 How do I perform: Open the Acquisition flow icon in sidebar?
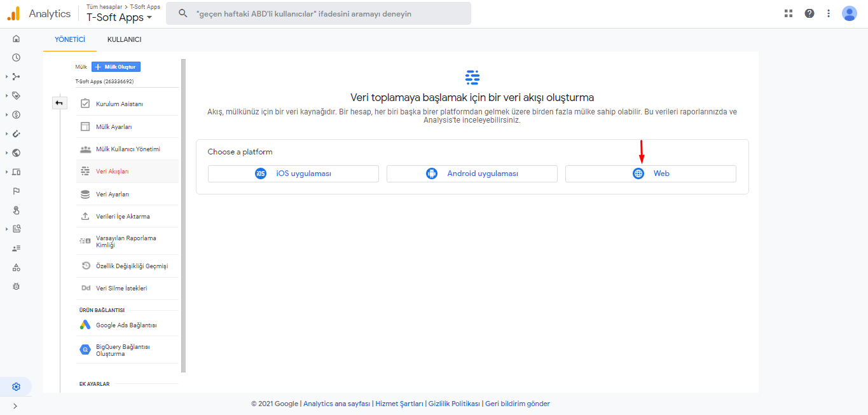16,76
